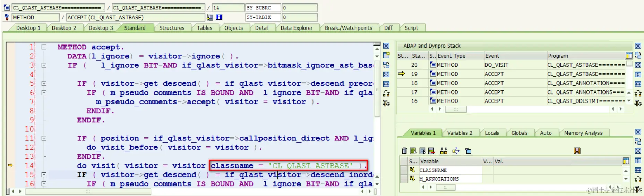The width and height of the screenshot is (644, 196).
Task: Click move arrows icon in variables toolbar
Action: (456, 151)
